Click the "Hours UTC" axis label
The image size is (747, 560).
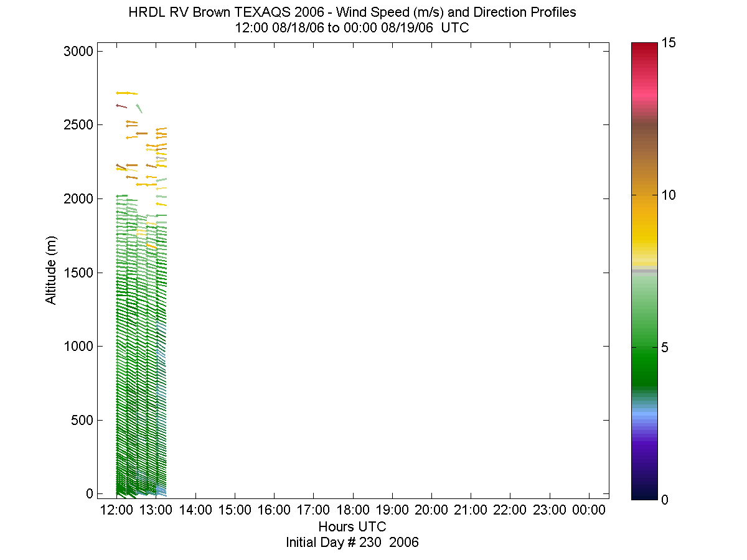pyautogui.click(x=352, y=526)
